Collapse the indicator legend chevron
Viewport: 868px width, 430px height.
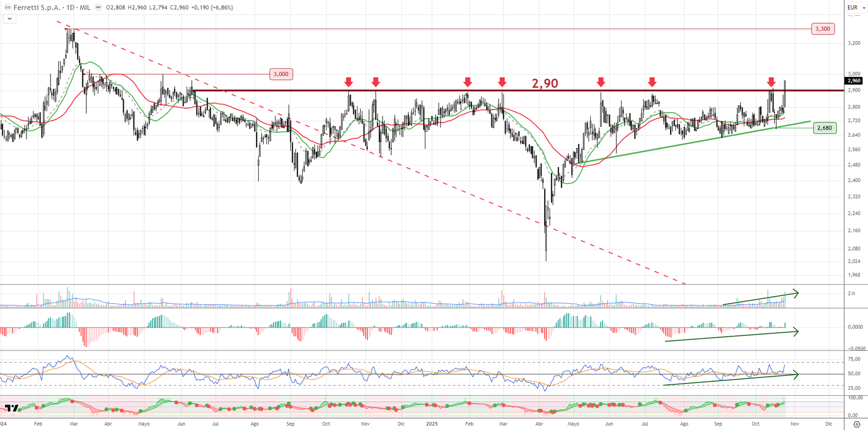point(10,18)
